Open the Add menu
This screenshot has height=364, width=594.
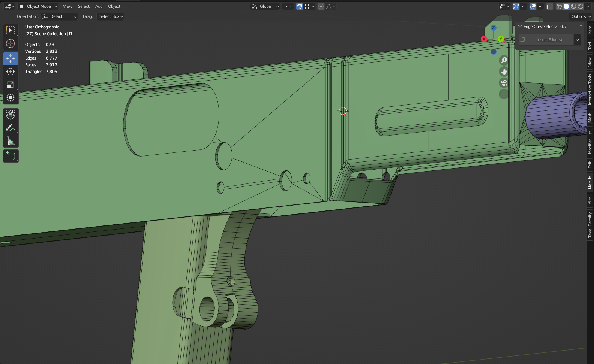point(99,6)
